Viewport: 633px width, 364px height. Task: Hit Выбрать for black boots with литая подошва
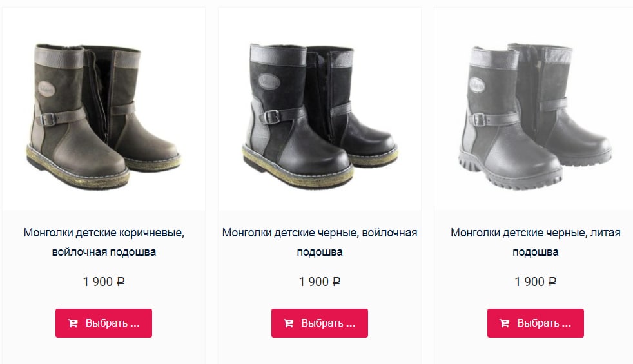tap(535, 323)
